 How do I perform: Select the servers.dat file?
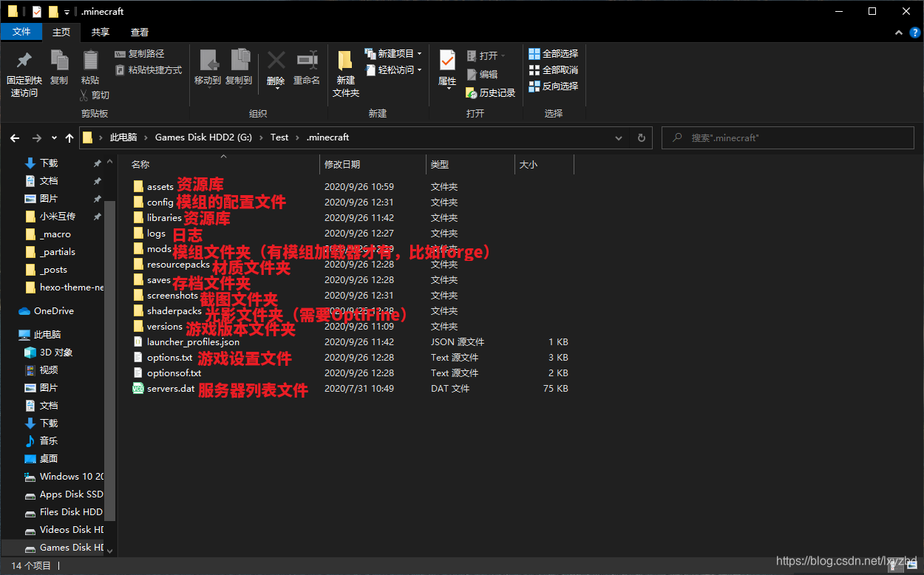pyautogui.click(x=171, y=389)
